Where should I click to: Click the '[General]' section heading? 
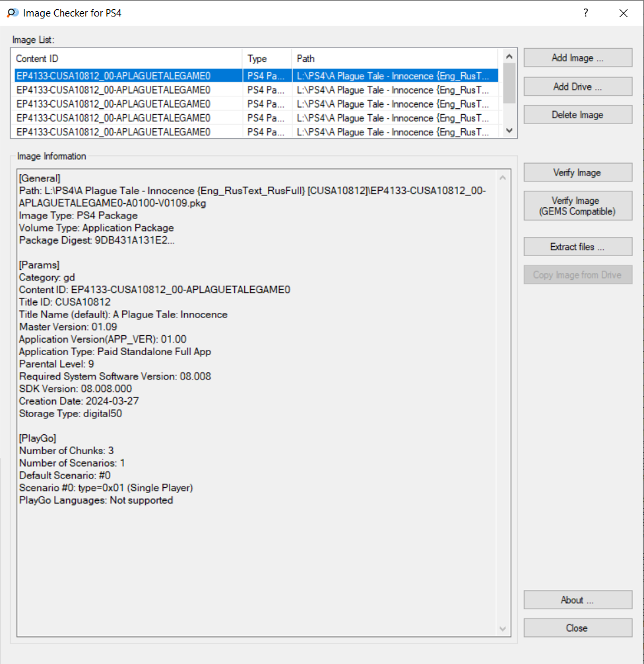tap(40, 178)
